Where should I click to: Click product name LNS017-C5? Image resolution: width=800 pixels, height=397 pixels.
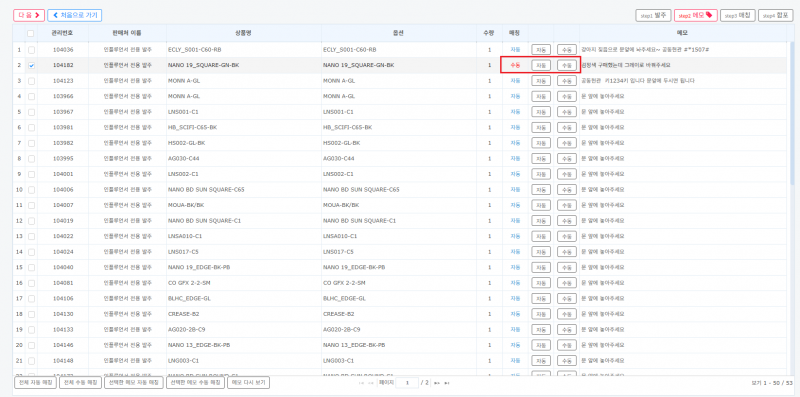(x=183, y=252)
